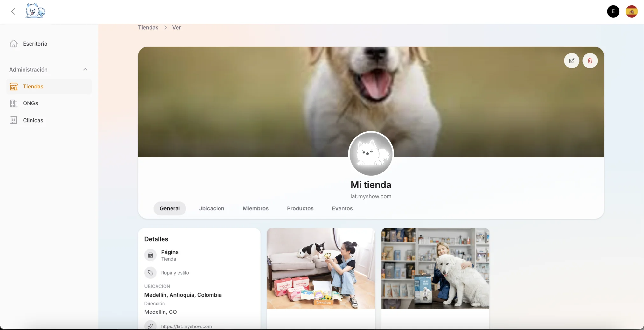Select the Ubicacion tab

click(x=211, y=208)
